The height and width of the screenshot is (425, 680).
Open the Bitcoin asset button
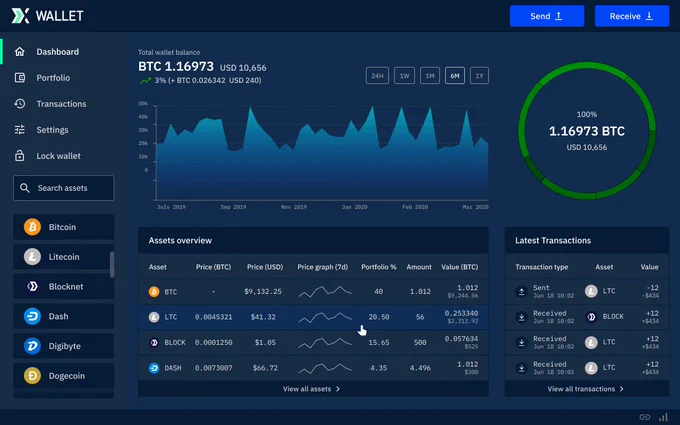(x=64, y=227)
